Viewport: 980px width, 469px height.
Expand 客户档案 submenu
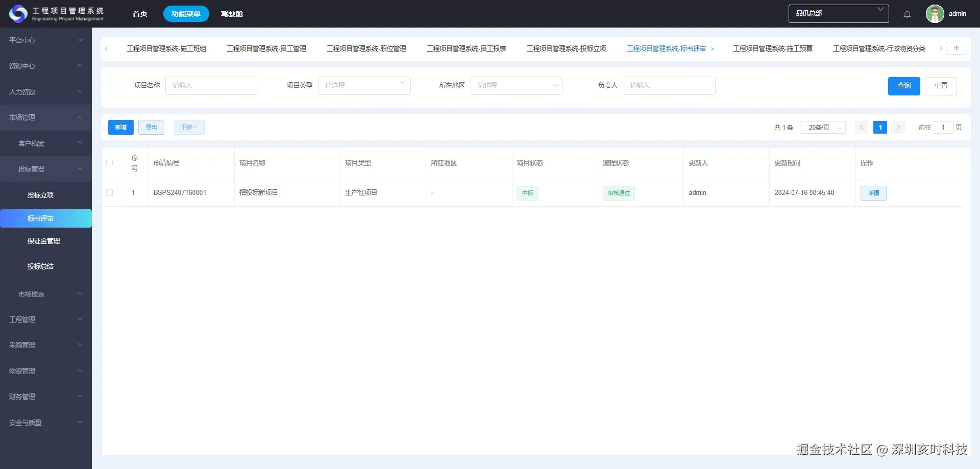point(46,143)
